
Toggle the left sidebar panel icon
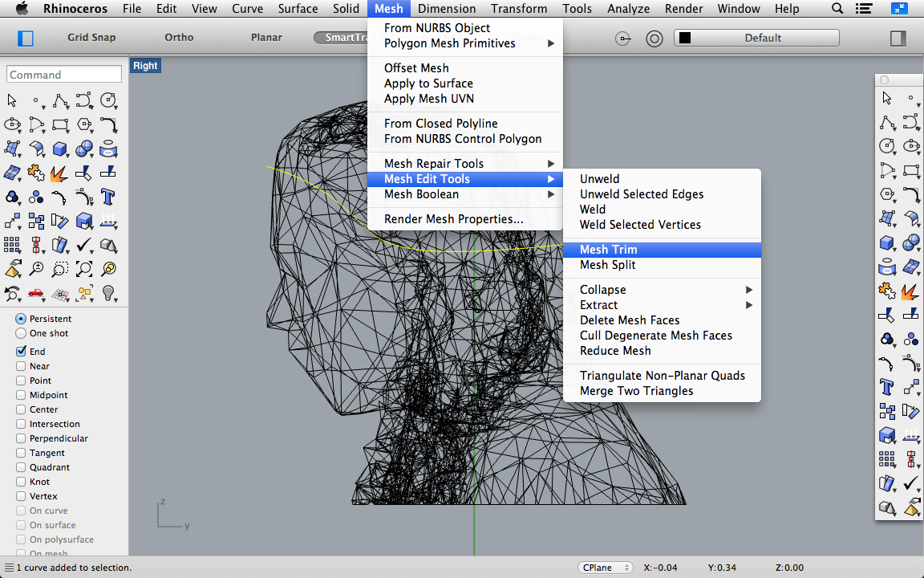[x=26, y=39]
